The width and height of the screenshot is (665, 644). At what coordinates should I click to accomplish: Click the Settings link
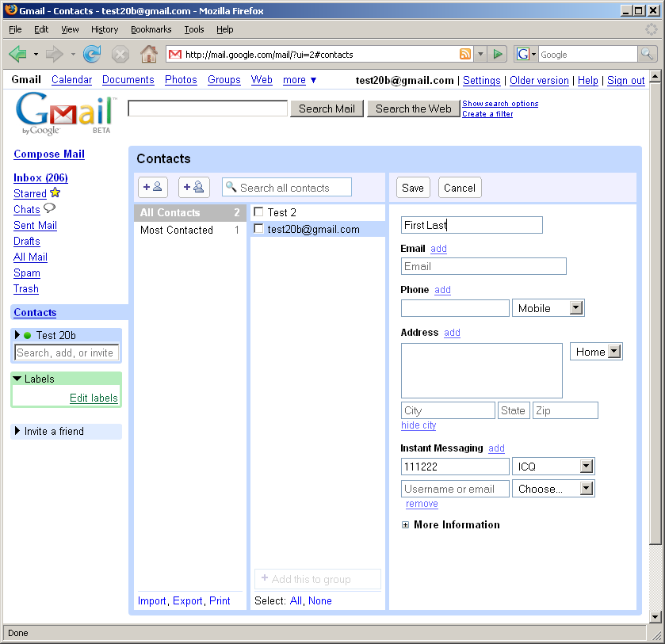[482, 81]
